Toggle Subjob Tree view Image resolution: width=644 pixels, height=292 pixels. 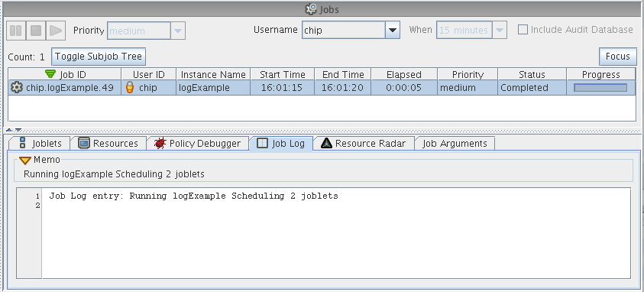tap(99, 57)
